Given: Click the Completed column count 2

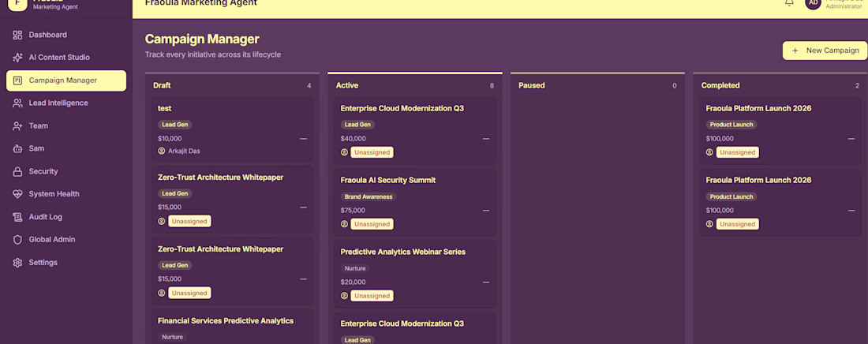Looking at the screenshot, I should pyautogui.click(x=857, y=86).
